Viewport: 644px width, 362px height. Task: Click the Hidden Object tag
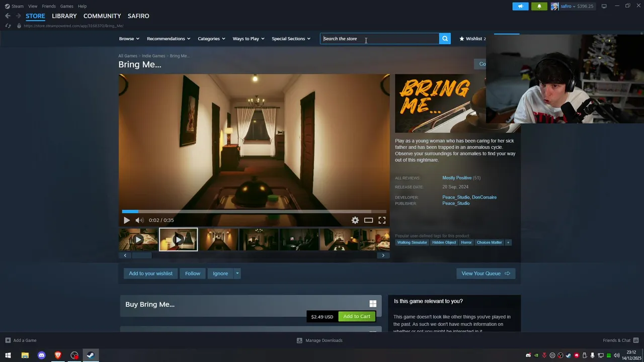444,242
